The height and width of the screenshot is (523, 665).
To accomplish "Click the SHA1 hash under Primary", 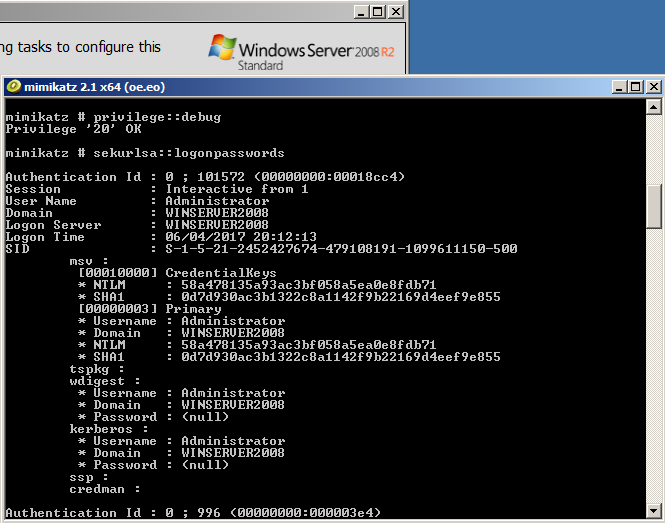I will 341,357.
